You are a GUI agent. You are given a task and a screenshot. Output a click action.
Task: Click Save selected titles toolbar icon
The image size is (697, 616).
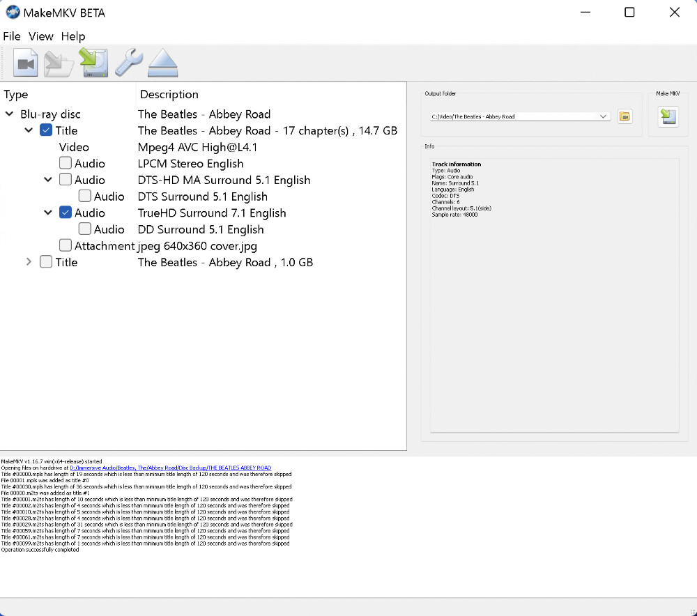(x=93, y=63)
